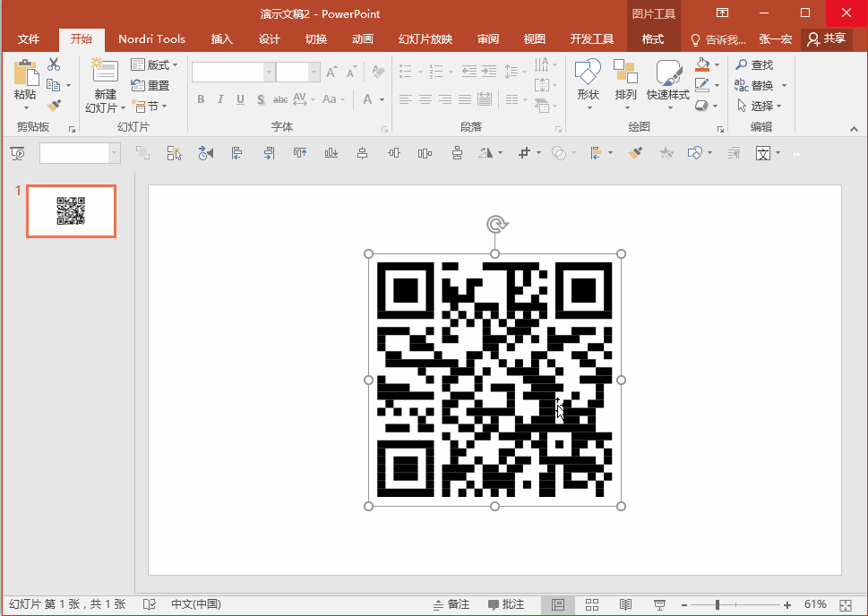Viewport: 868px width, 616px height.
Task: Select the Format Painter brush icon
Action: [54, 105]
